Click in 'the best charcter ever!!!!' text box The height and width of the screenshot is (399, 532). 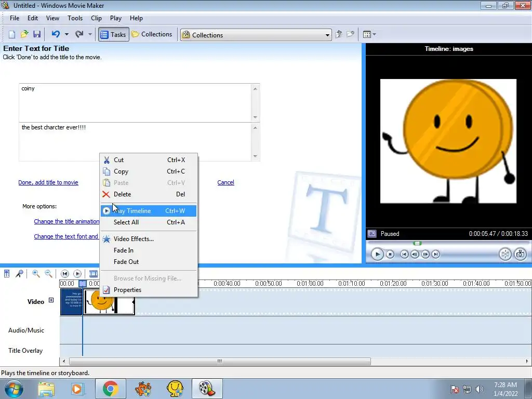pos(135,141)
